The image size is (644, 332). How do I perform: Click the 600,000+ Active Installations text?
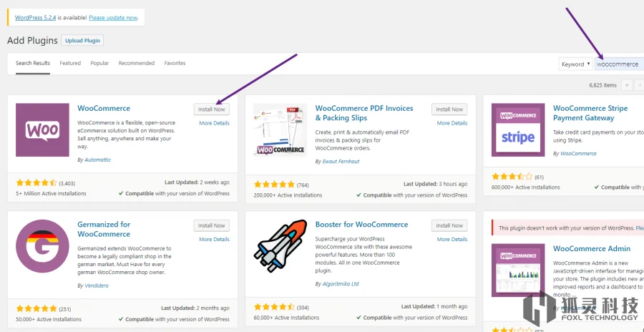click(x=526, y=187)
